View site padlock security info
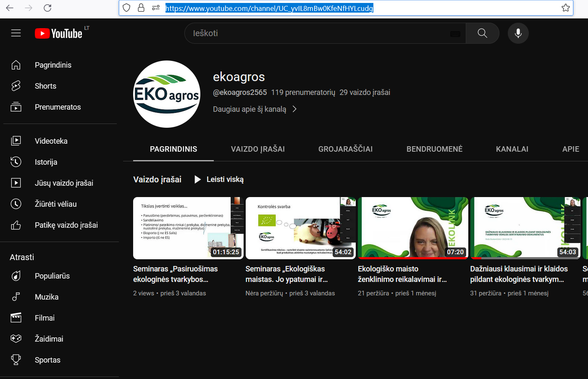Screen dimensions: 588x379 pyautogui.click(x=141, y=8)
